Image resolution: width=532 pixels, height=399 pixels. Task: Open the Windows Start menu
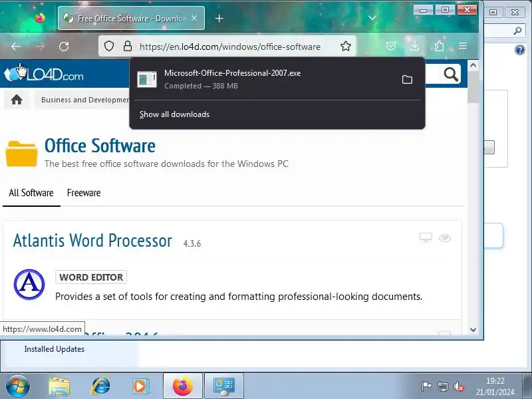point(17,386)
